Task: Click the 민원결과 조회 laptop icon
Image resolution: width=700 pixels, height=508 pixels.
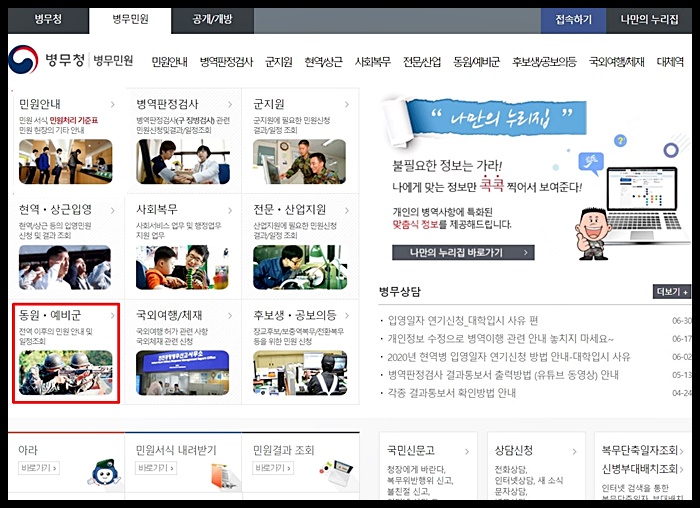Action: point(338,471)
